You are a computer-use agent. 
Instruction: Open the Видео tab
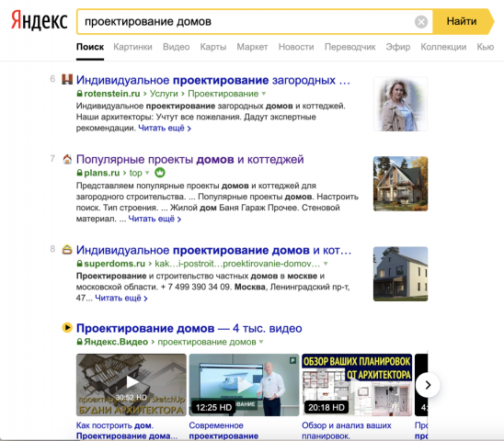pos(177,47)
